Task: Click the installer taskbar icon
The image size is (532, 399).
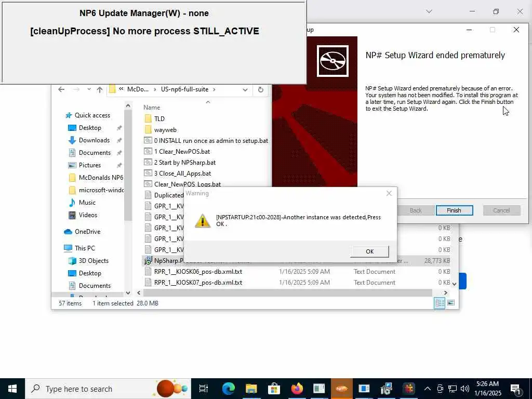Action: pyautogui.click(x=387, y=389)
